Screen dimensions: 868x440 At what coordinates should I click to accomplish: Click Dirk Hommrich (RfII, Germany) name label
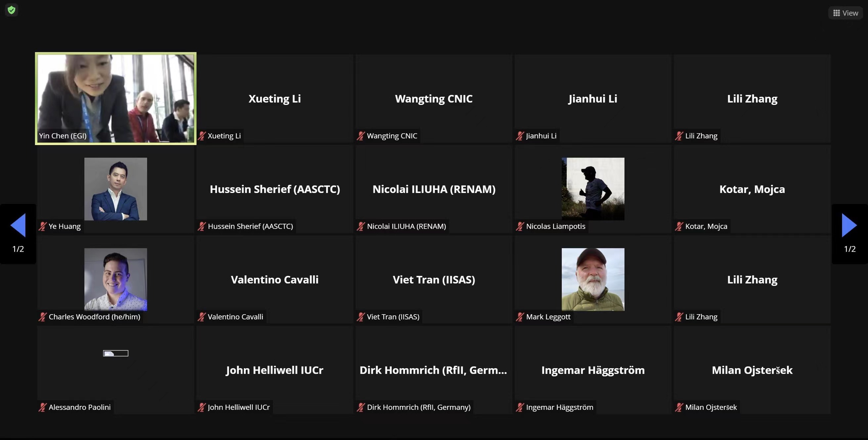(x=418, y=407)
